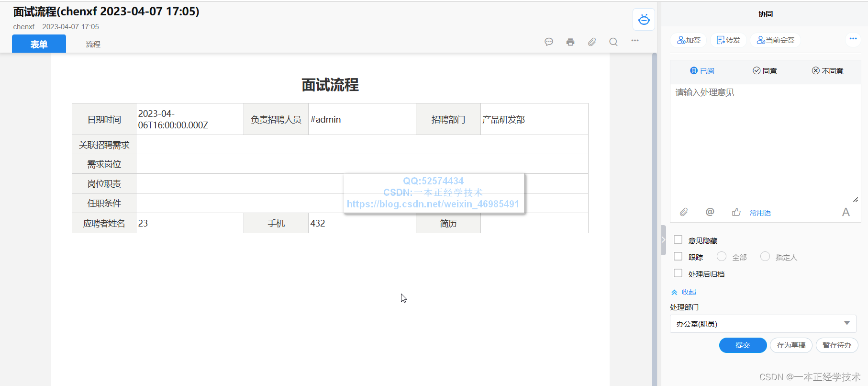Open the text format A icon
868x386 pixels.
(846, 212)
